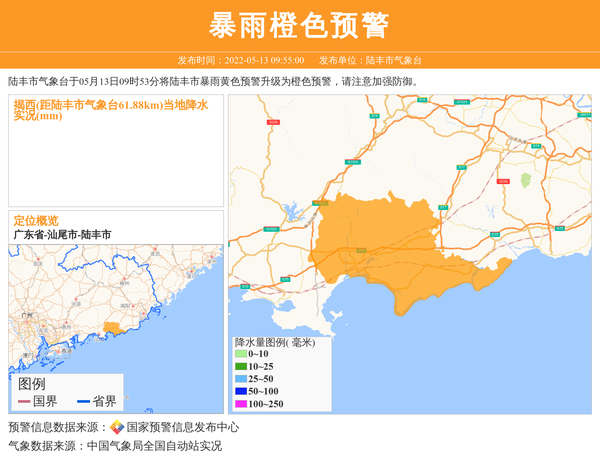Click the 降水量图例 legend title
This screenshot has height=471, width=600.
click(x=274, y=342)
